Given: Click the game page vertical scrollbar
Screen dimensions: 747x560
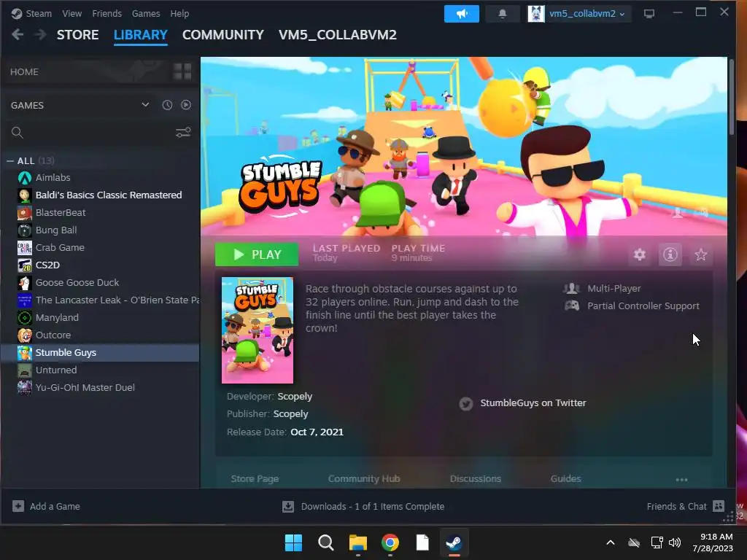Looking at the screenshot, I should pyautogui.click(x=732, y=98).
